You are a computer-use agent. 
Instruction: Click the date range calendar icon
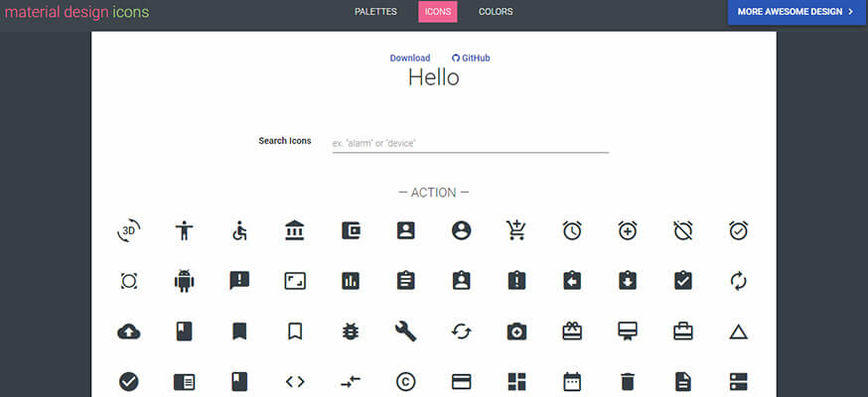572,381
